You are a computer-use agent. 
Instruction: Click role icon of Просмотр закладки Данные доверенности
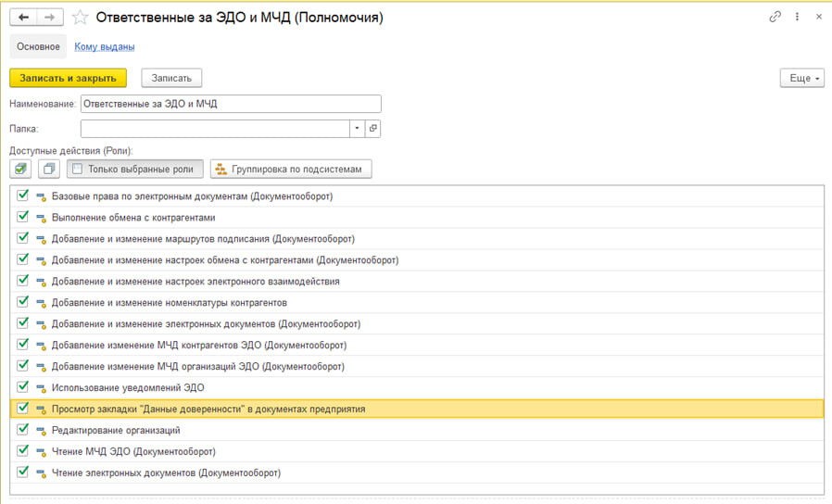(41, 409)
